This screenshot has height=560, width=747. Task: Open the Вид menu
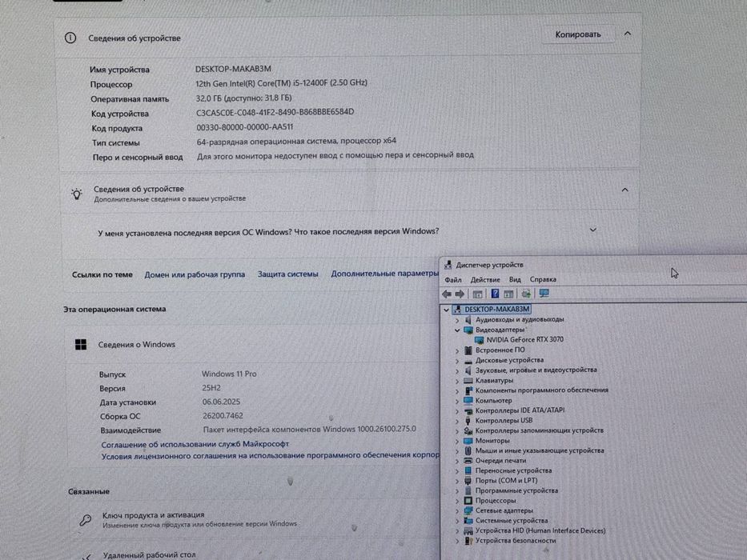point(515,280)
